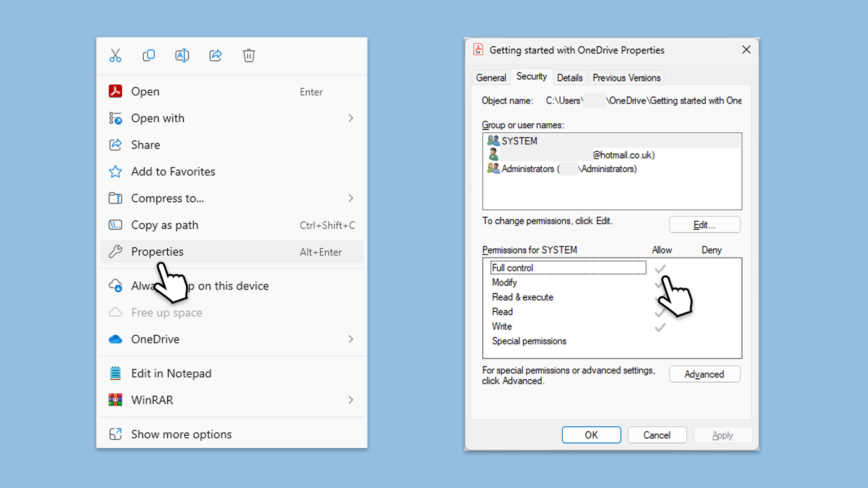Image resolution: width=868 pixels, height=488 pixels.
Task: Choose Edit in Notepad
Action: pos(232,373)
